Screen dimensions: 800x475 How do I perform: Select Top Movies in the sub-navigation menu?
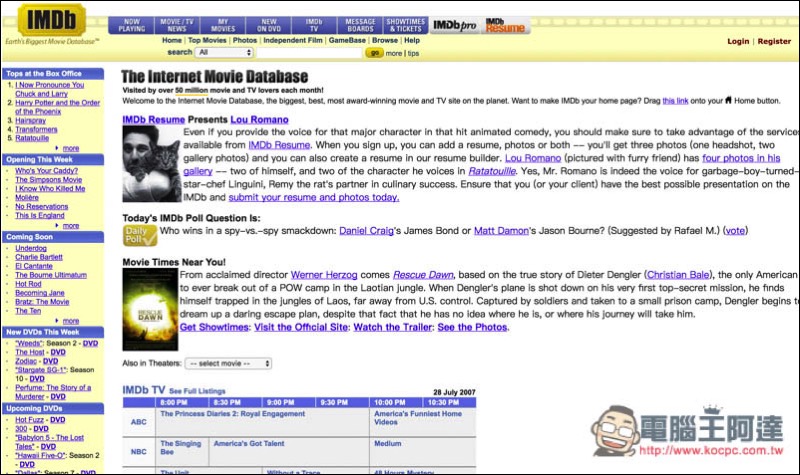tap(208, 40)
